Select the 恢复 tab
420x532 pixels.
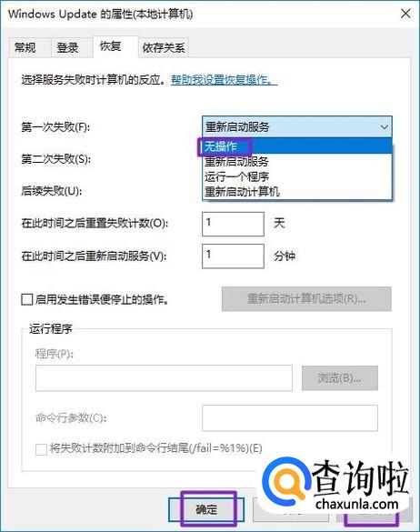pos(111,46)
